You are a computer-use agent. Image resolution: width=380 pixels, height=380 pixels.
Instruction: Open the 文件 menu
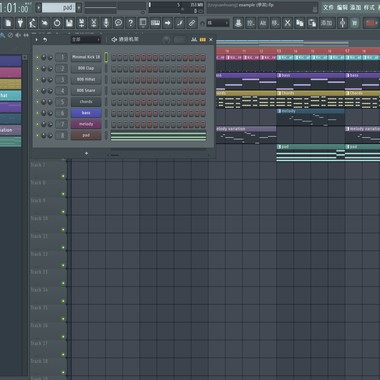point(328,7)
